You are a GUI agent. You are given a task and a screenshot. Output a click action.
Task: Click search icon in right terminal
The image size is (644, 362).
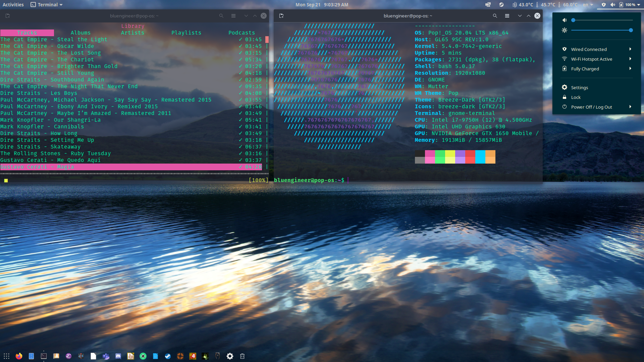click(495, 16)
